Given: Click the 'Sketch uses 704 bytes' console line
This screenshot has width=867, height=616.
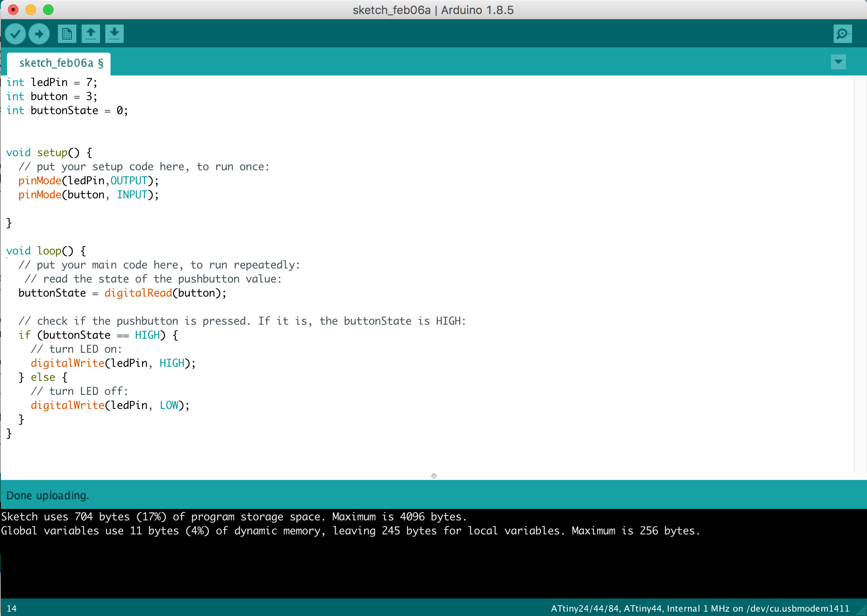Looking at the screenshot, I should [x=234, y=517].
